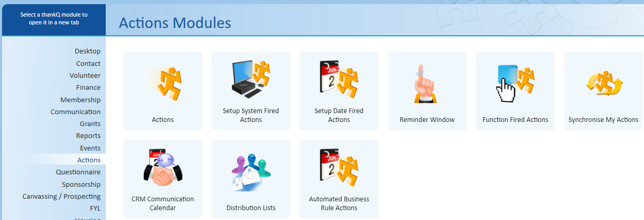Select Desktop in the module sidebar
The height and width of the screenshot is (220, 644).
[88, 51]
